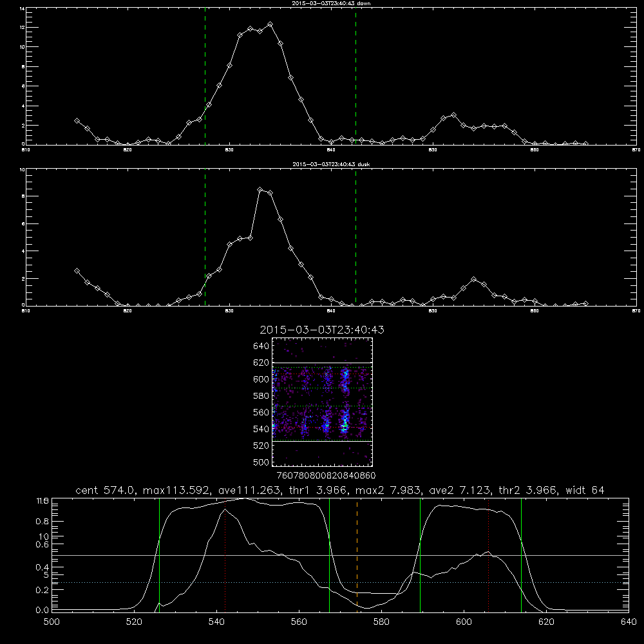The height and width of the screenshot is (644, 644).
Task: Click the 520 y-axis label of the heatmap
Action: [261, 446]
